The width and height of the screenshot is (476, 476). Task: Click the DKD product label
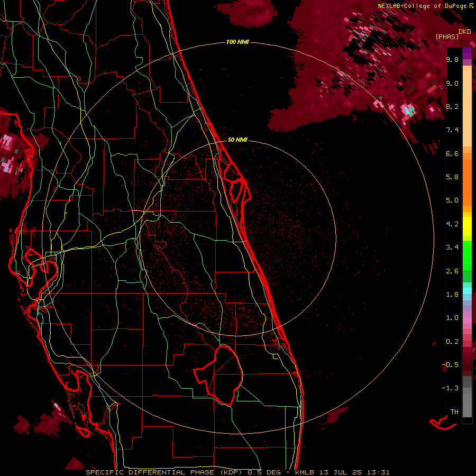pyautogui.click(x=465, y=32)
